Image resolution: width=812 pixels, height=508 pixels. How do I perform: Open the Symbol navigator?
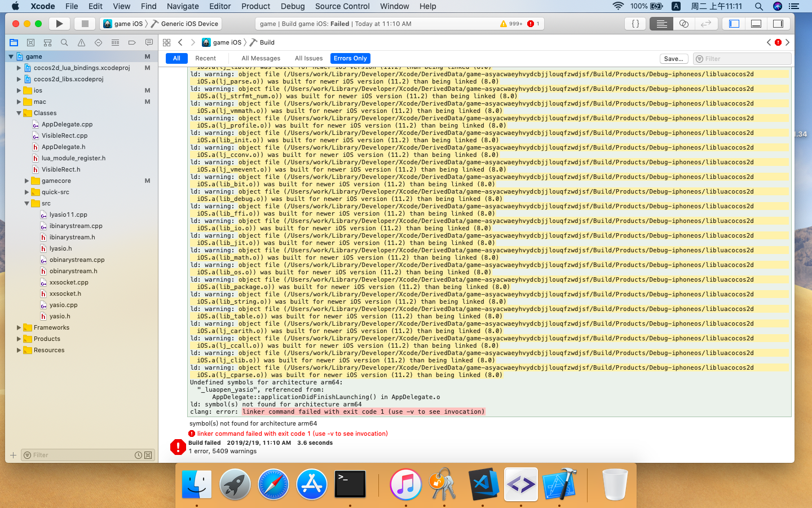pyautogui.click(x=47, y=42)
